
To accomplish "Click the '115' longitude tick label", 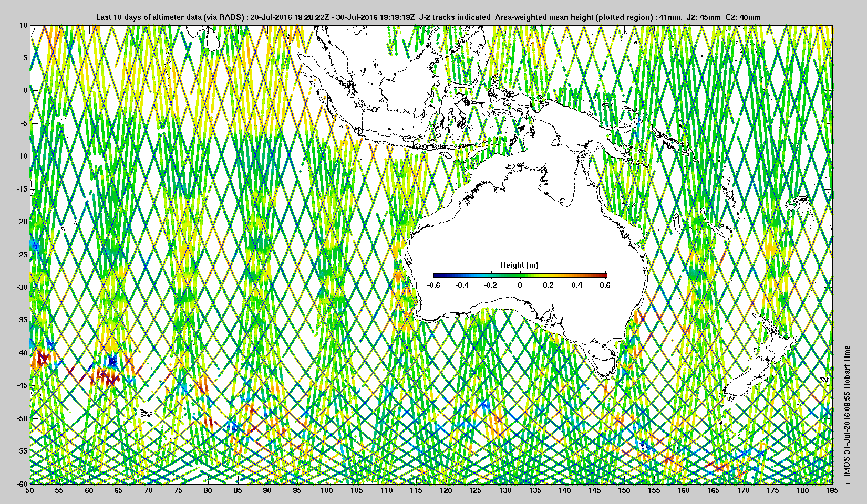I will [x=416, y=490].
